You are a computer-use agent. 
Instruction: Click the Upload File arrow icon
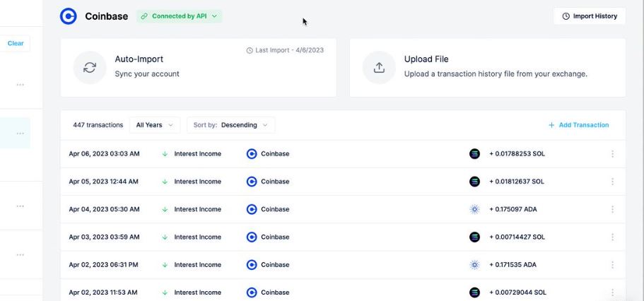tap(379, 68)
